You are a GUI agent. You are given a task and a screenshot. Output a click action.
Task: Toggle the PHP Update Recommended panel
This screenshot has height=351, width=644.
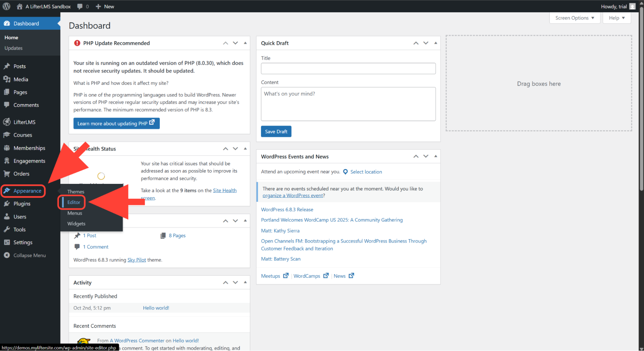(245, 43)
